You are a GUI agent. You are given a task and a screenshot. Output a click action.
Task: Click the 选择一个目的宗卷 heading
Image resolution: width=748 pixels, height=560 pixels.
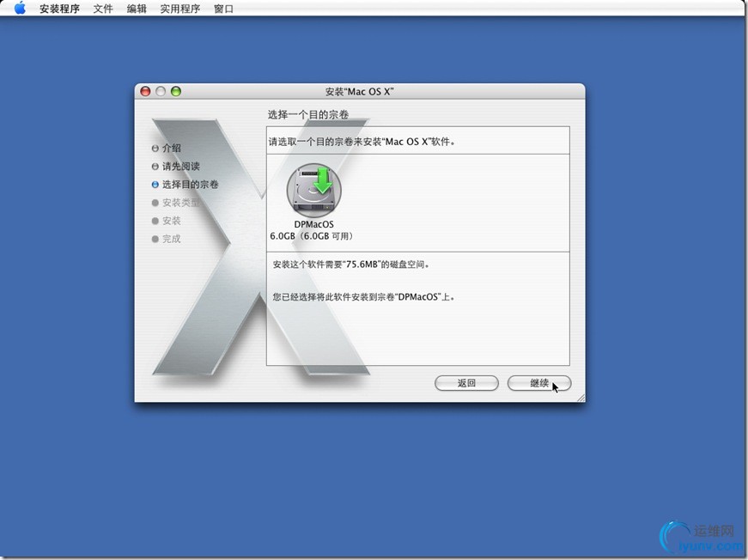coord(308,114)
